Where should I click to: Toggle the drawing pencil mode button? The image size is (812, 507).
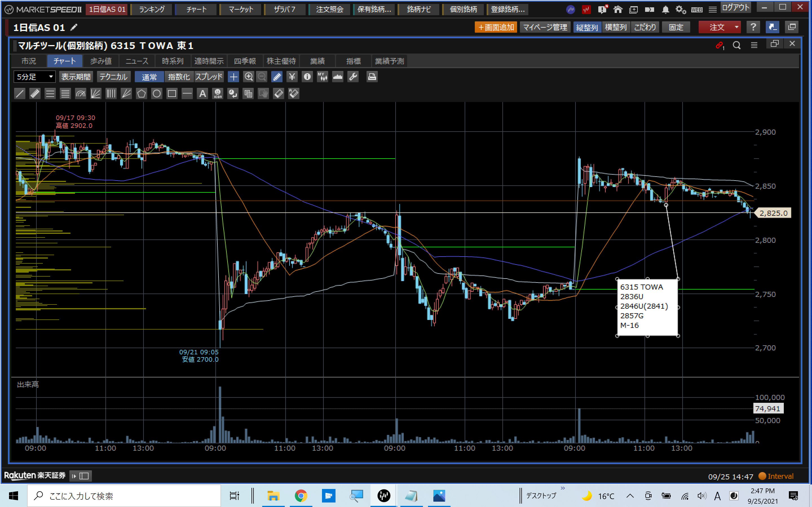[277, 77]
